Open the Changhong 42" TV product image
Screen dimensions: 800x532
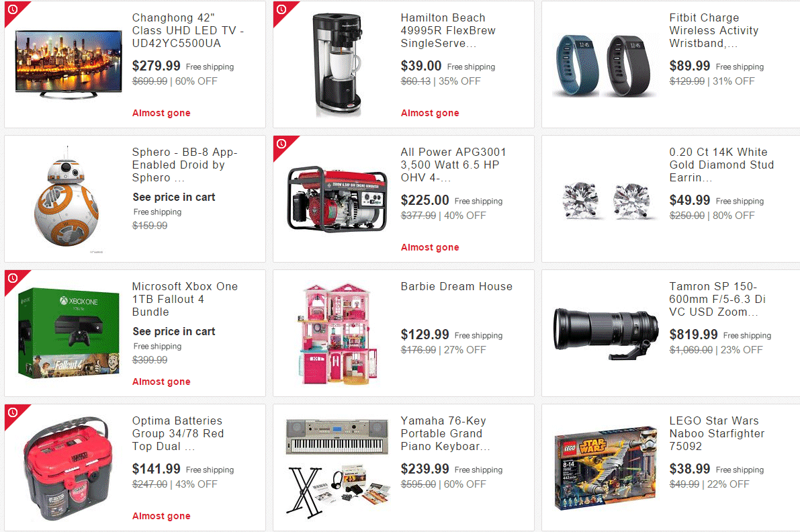click(x=69, y=64)
